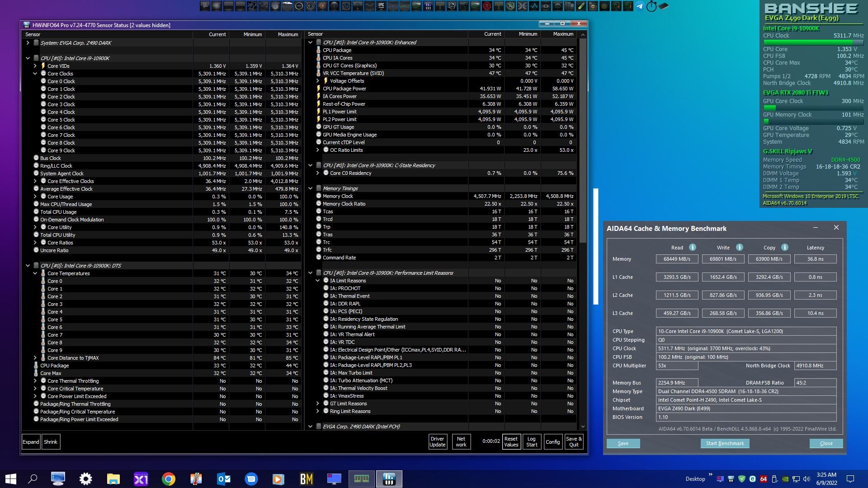This screenshot has height=488, width=868.
Task: Expand System EVGA Corp. Z490 DARK node
Action: [28, 43]
